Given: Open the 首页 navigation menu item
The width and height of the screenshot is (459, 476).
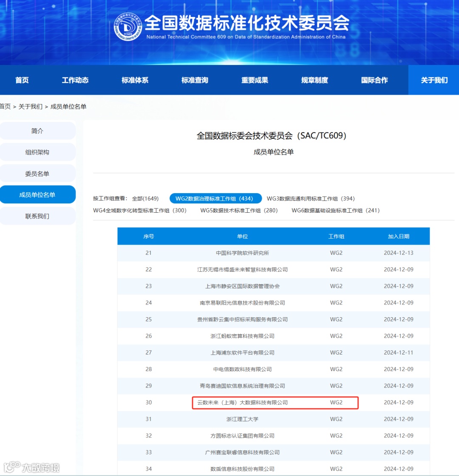Looking at the screenshot, I should [22, 80].
